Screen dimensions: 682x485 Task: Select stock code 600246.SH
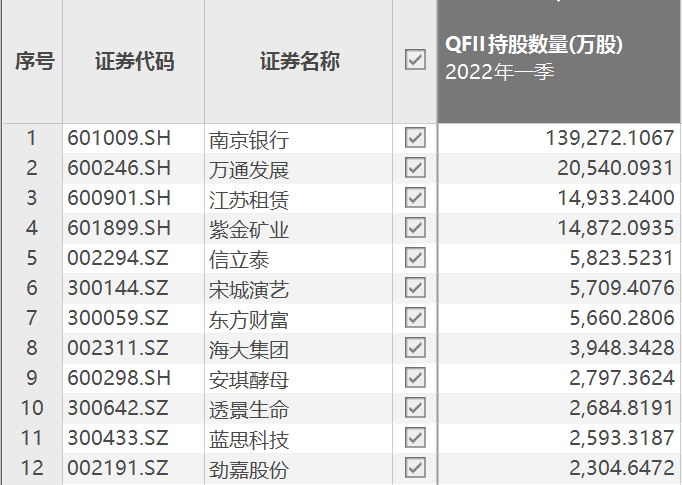(x=119, y=168)
